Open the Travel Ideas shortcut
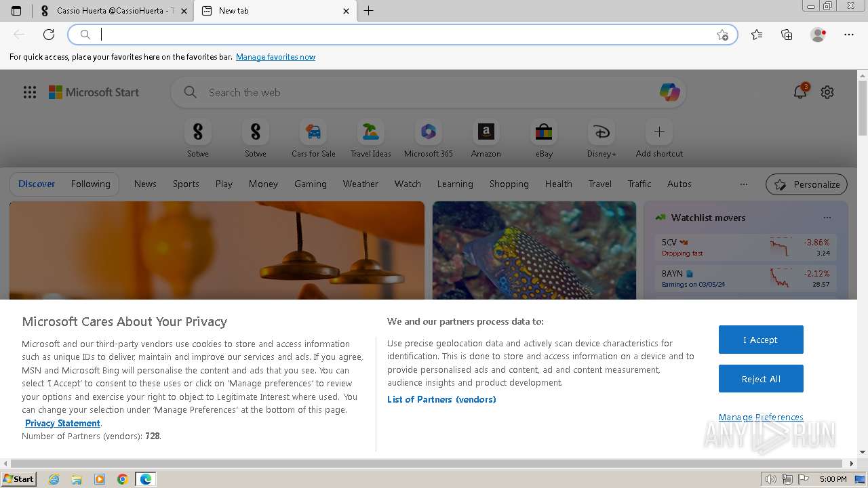The width and height of the screenshot is (868, 488). [x=370, y=138]
